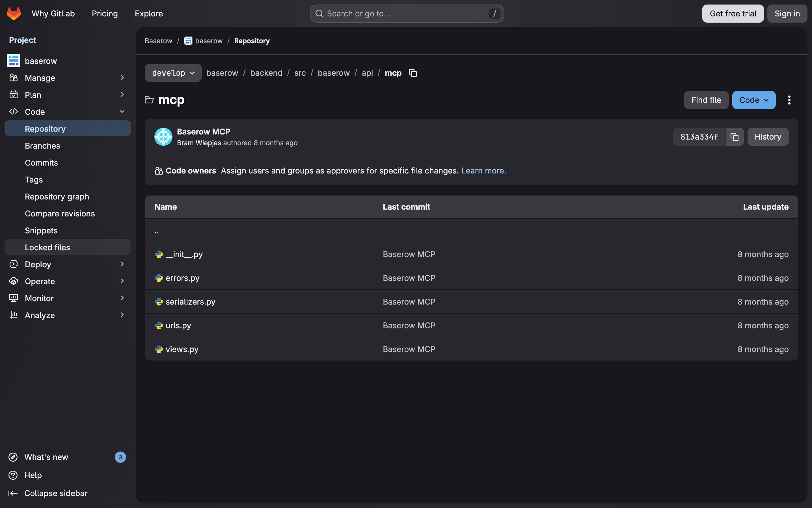812x508 pixels.
Task: Click the History button
Action: pyautogui.click(x=768, y=137)
